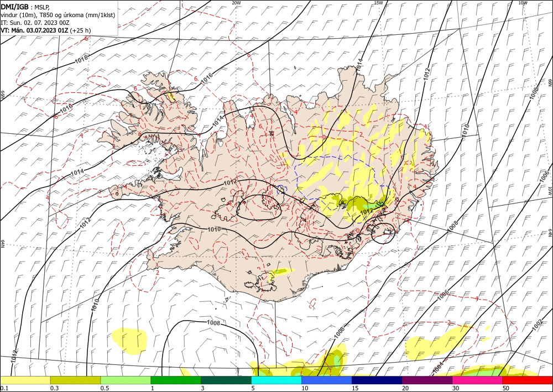Image resolution: width=553 pixels, height=392 pixels.
Task: Click the legend value 30
Action: click(456, 388)
